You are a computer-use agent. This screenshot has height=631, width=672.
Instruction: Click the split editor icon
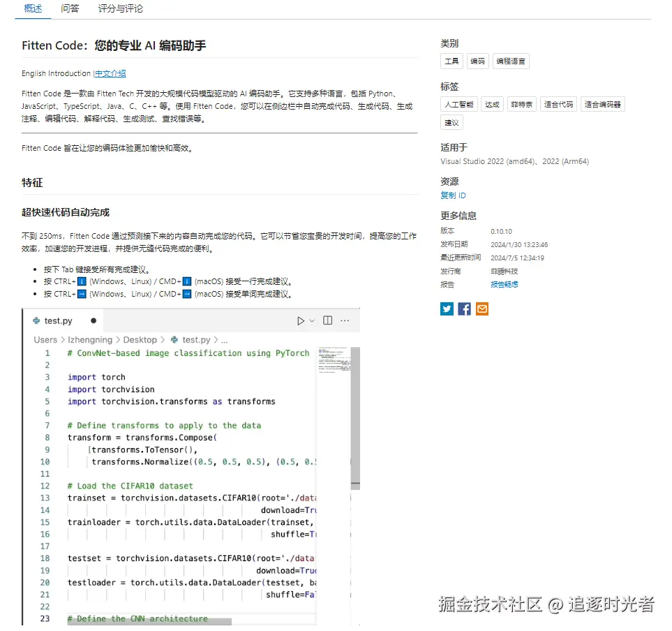tap(327, 320)
